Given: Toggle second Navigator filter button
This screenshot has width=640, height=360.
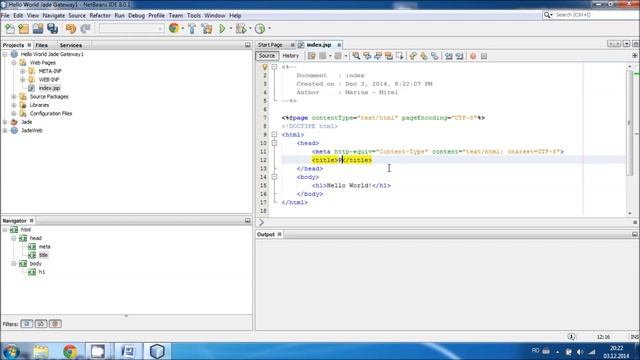Looking at the screenshot, I should pos(41,324).
